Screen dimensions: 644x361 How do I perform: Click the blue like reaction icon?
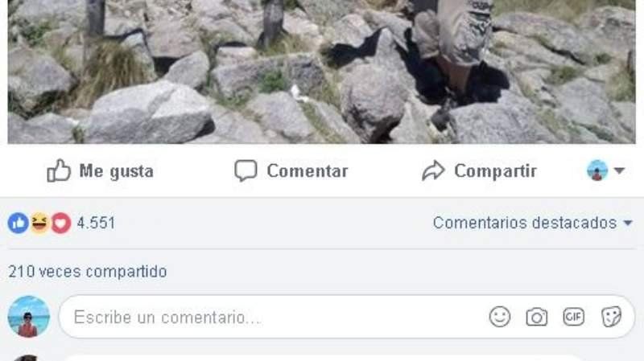tap(18, 224)
